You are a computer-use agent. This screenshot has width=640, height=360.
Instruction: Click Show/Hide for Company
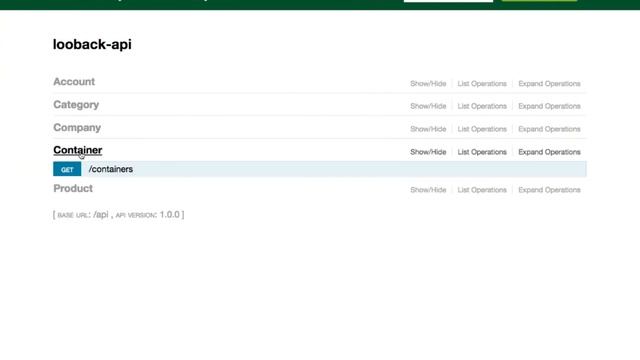(428, 129)
